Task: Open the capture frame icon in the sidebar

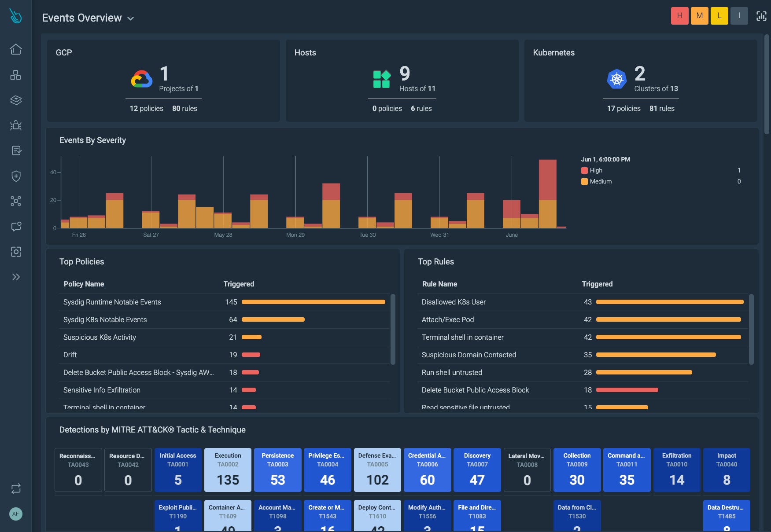Action: [16, 252]
